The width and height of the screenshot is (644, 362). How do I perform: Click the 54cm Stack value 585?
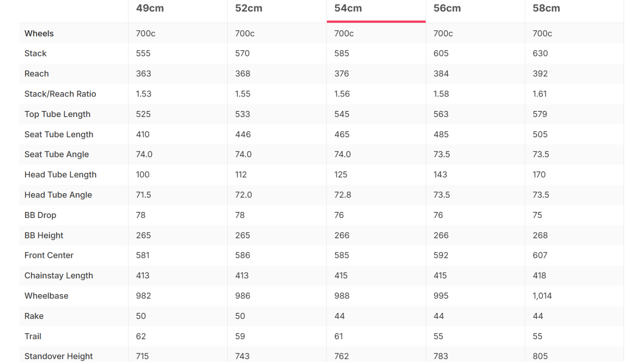tap(342, 53)
